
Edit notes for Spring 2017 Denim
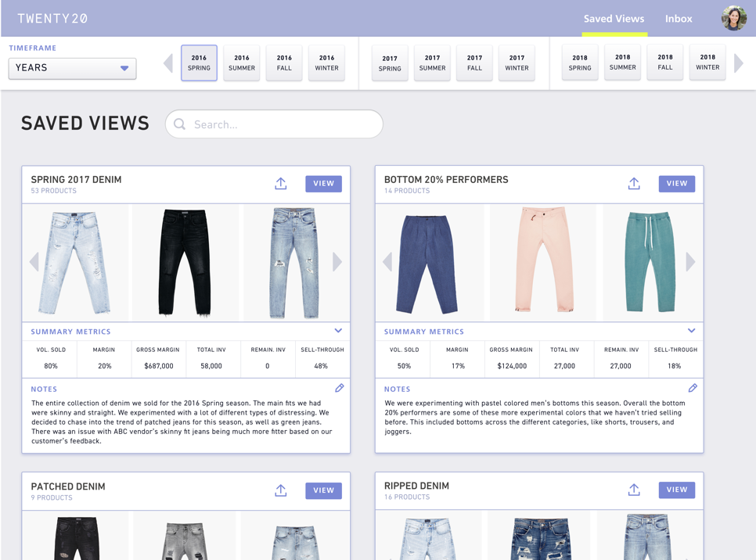pyautogui.click(x=340, y=388)
